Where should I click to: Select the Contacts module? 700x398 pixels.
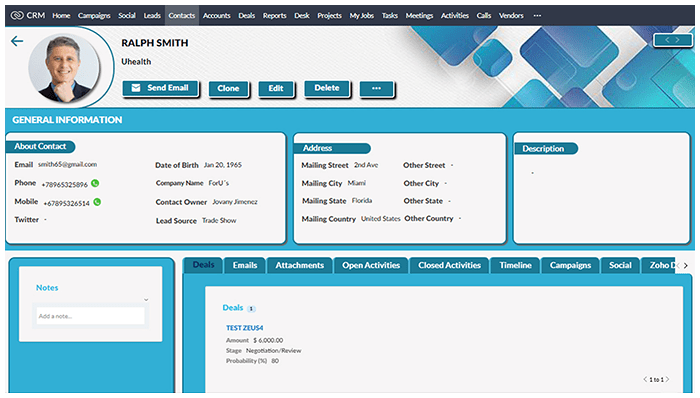(x=182, y=16)
